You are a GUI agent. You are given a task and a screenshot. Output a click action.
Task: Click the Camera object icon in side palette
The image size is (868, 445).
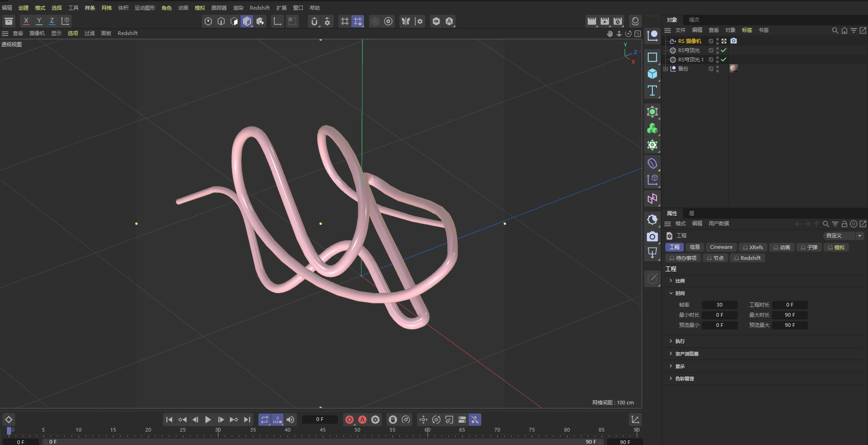click(x=652, y=236)
